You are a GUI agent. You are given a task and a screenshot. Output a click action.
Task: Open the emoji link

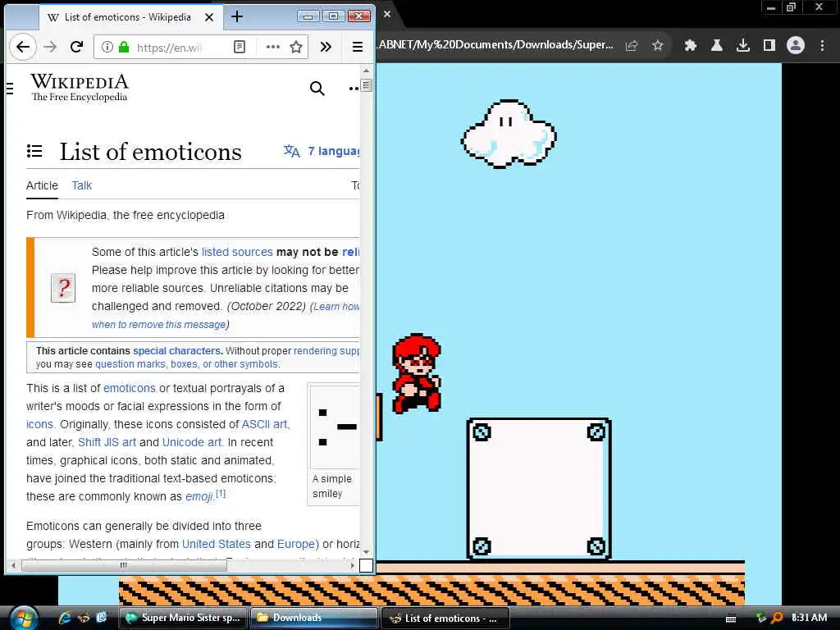[x=199, y=496]
